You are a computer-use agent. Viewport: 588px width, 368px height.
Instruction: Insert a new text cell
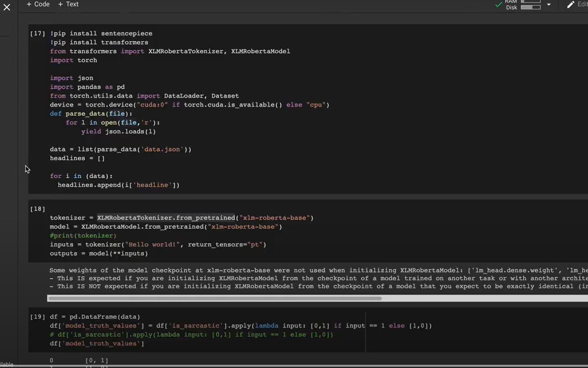tap(68, 4)
